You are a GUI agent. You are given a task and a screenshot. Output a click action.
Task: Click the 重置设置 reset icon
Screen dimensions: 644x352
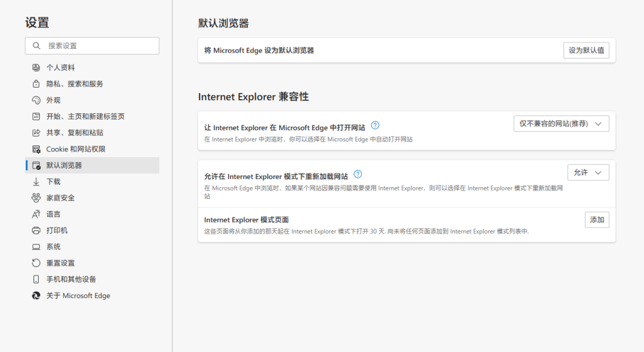point(36,263)
